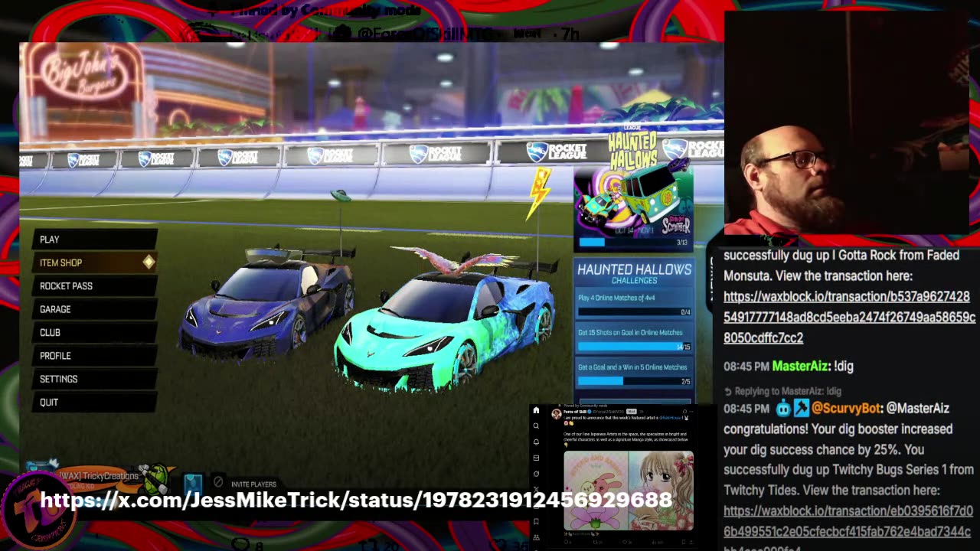Image resolution: width=980 pixels, height=551 pixels.
Task: Click the 0/4 challenge progress bar
Action: [634, 311]
